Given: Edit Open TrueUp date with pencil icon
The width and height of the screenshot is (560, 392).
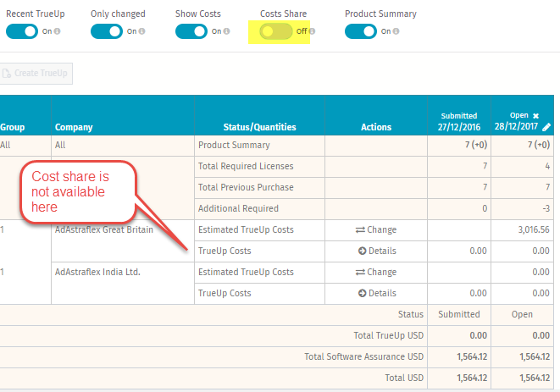Looking at the screenshot, I should click(546, 127).
